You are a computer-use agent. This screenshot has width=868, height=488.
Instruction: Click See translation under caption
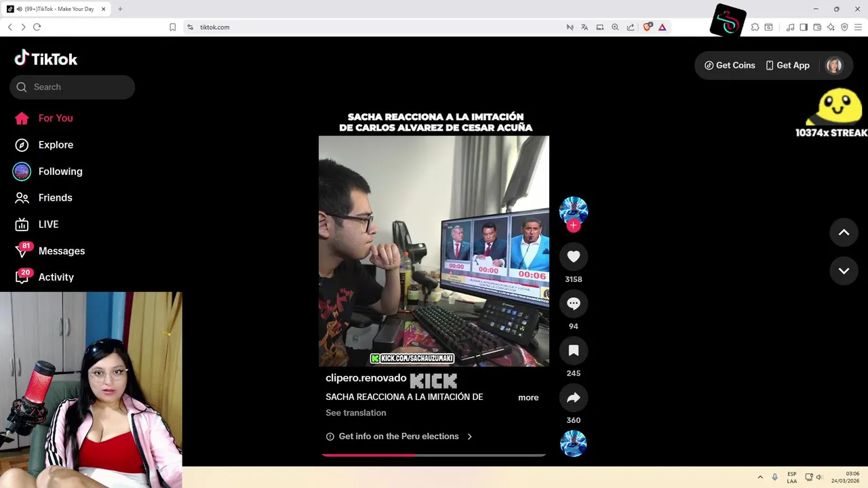click(355, 413)
